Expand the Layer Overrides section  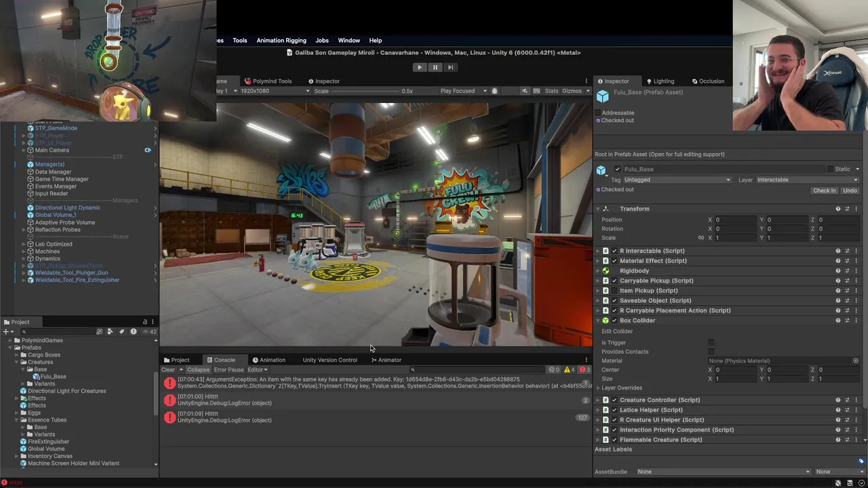click(x=597, y=388)
